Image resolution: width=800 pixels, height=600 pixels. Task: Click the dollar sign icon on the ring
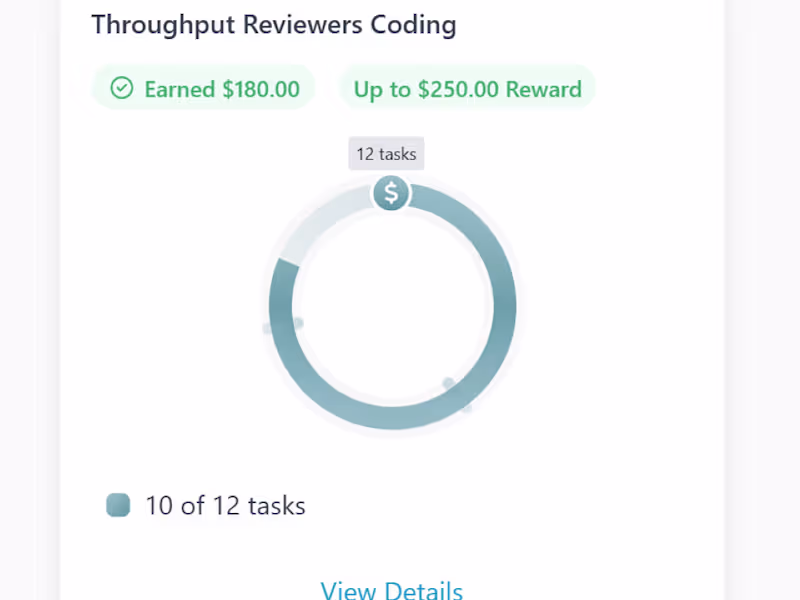click(x=391, y=193)
